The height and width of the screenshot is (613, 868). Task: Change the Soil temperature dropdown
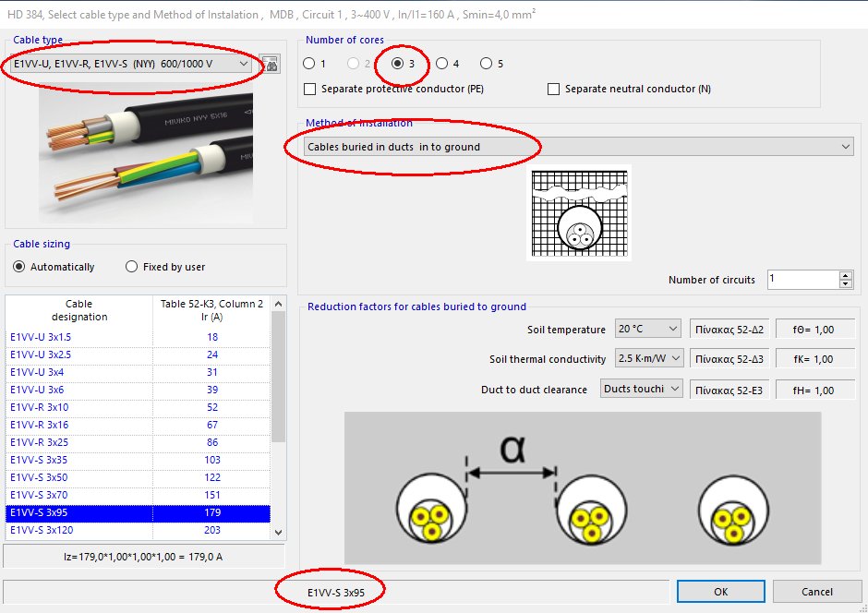coord(646,329)
